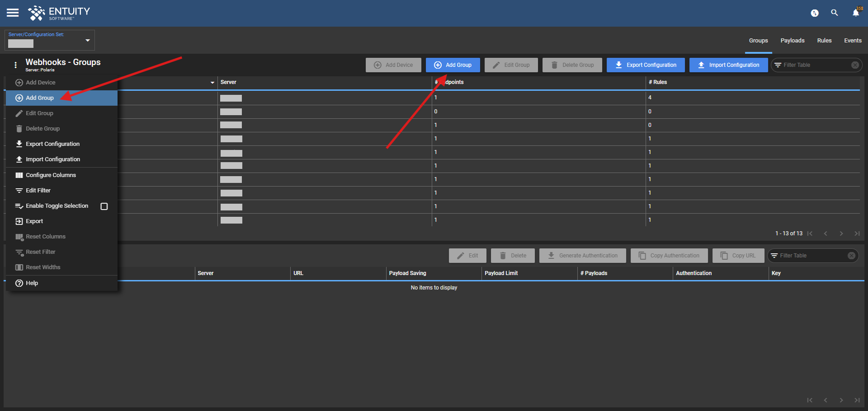This screenshot has width=868, height=411.
Task: Go to previous page of groups table
Action: tap(826, 234)
